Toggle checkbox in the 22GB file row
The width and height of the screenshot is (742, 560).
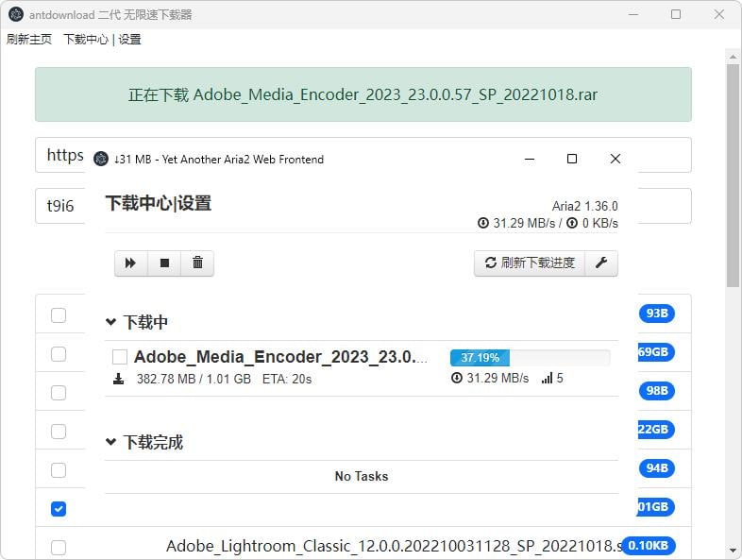coord(59,432)
